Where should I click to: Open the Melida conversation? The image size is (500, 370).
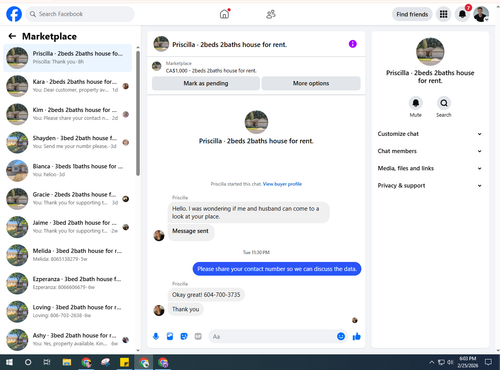(x=68, y=255)
